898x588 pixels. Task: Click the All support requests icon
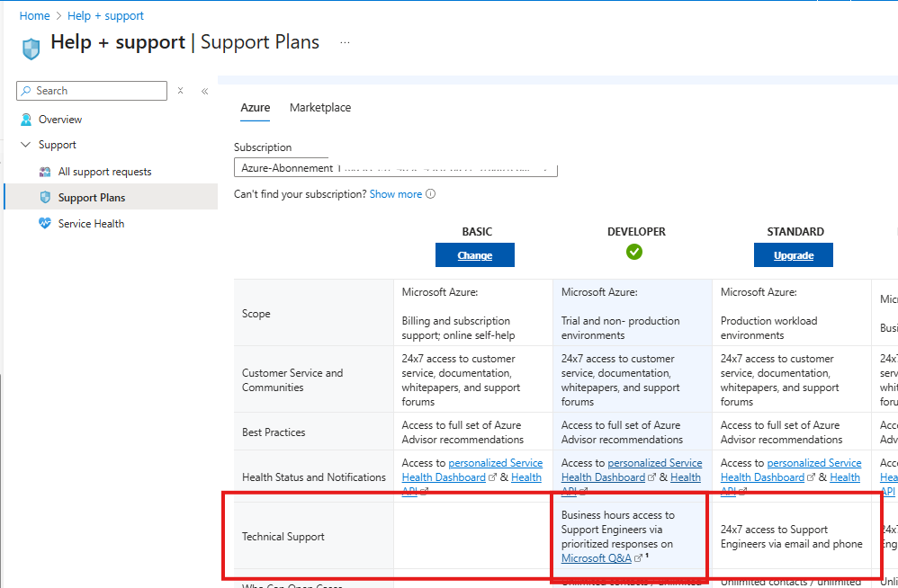(45, 172)
